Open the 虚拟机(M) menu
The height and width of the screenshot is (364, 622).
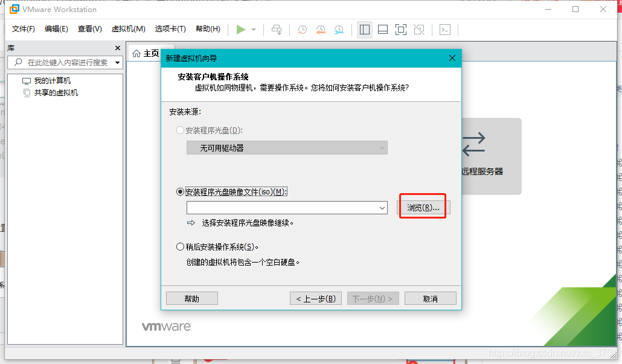129,28
